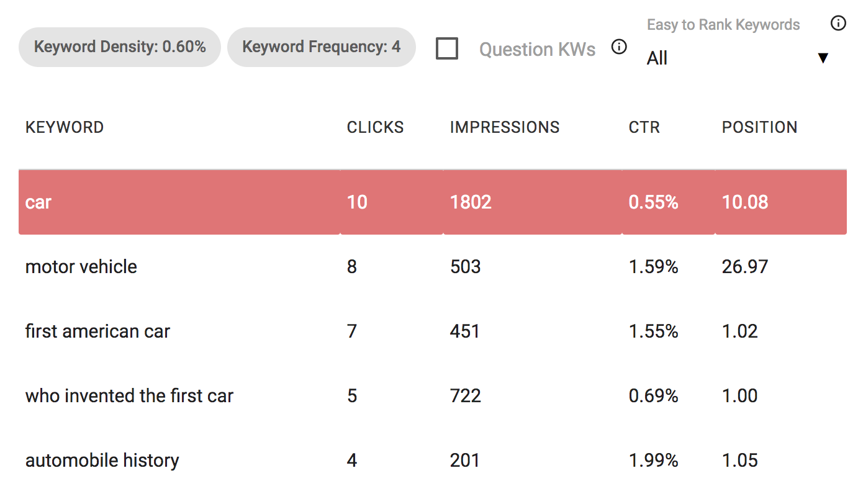858x504 pixels.
Task: Select the automobile history keyword row
Action: click(x=102, y=460)
